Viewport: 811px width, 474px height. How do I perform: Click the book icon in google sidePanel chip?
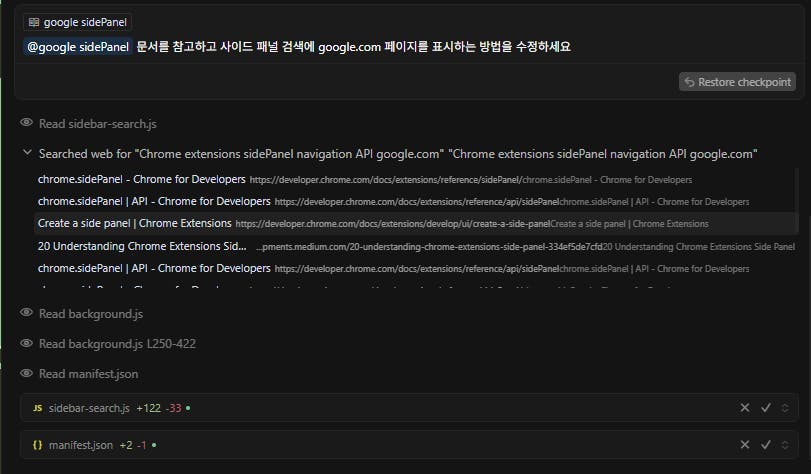[34, 22]
